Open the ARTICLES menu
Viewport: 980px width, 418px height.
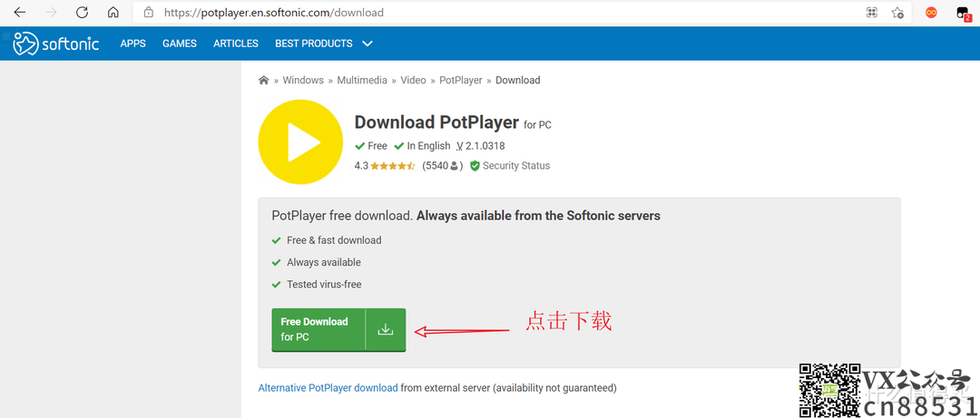click(x=236, y=44)
